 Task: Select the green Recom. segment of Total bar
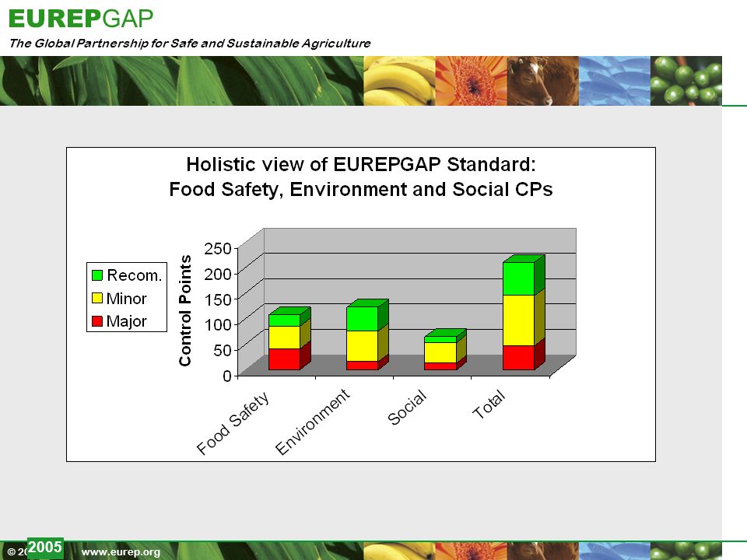[518, 278]
